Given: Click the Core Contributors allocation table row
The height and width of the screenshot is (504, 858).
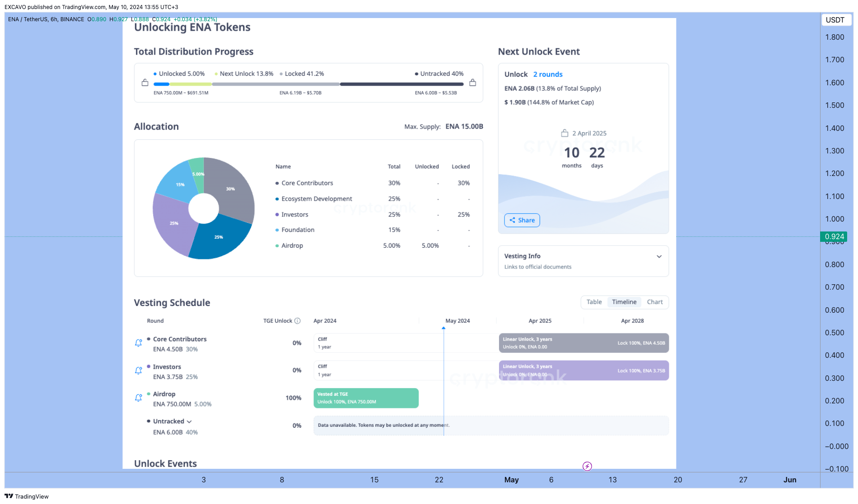Looking at the screenshot, I should [x=373, y=183].
